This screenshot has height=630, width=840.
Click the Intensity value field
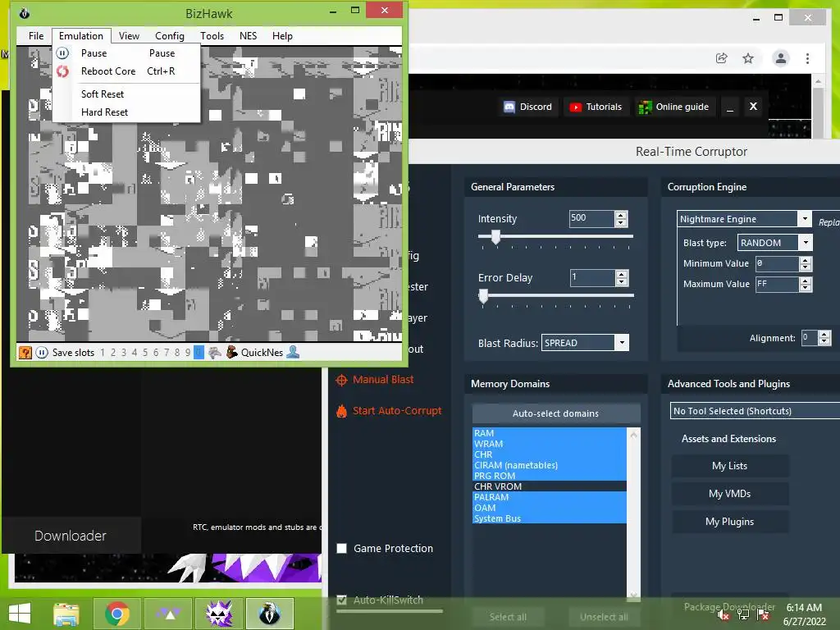click(592, 218)
